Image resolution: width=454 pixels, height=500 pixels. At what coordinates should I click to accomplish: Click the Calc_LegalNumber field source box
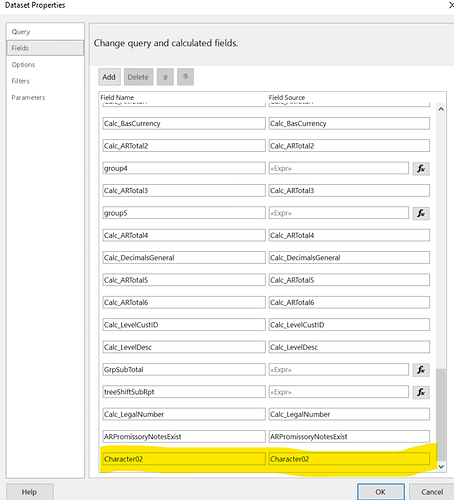[349, 414]
